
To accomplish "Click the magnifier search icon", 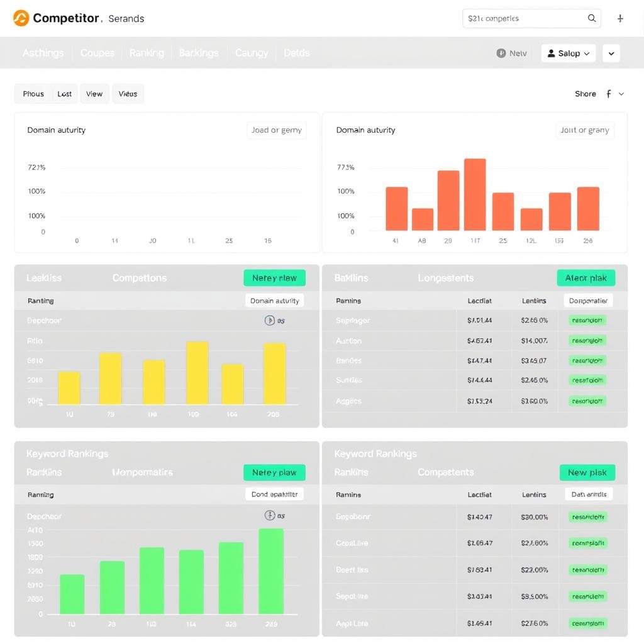I will coord(592,18).
